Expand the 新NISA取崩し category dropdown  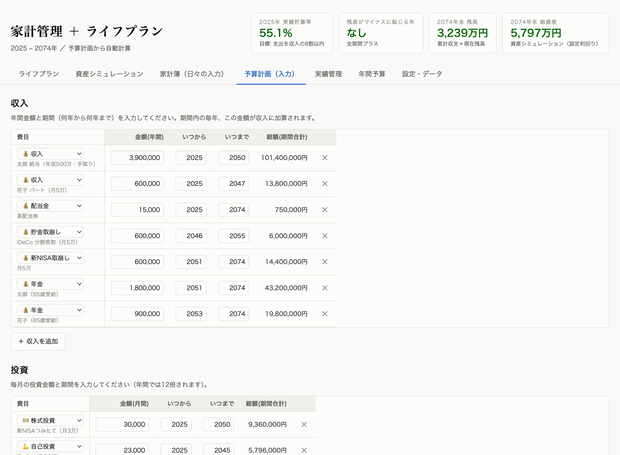click(50, 258)
